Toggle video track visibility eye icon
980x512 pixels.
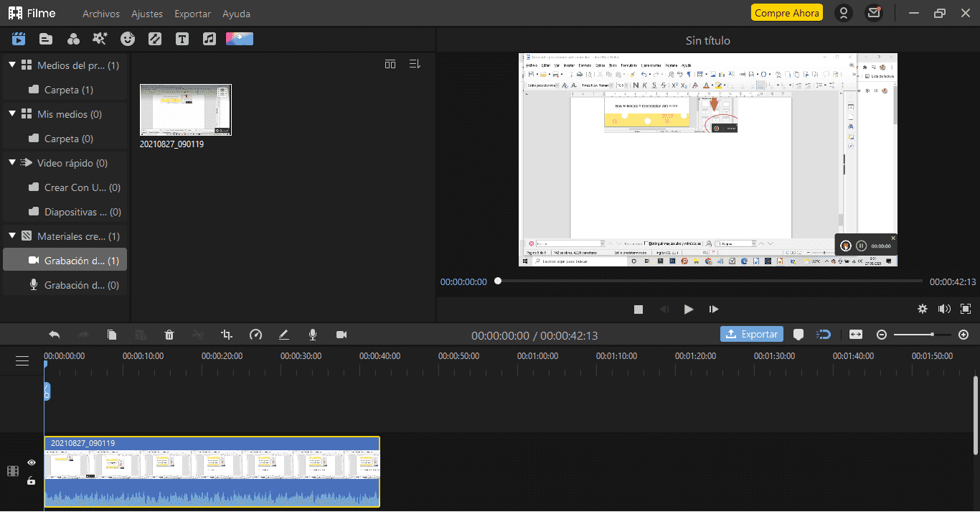pos(32,462)
